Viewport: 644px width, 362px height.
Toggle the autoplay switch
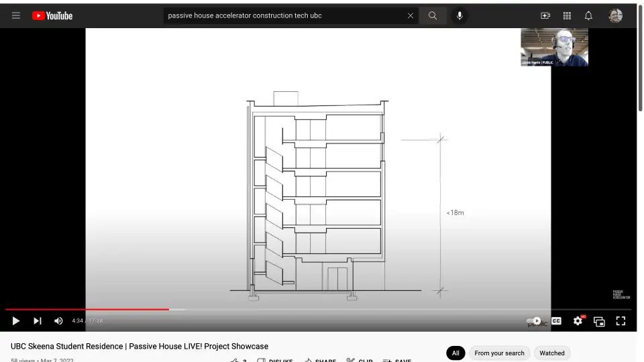pyautogui.click(x=535, y=321)
